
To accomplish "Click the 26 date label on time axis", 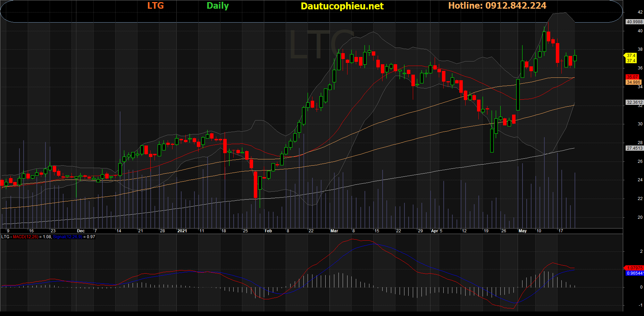I will tap(504, 231).
